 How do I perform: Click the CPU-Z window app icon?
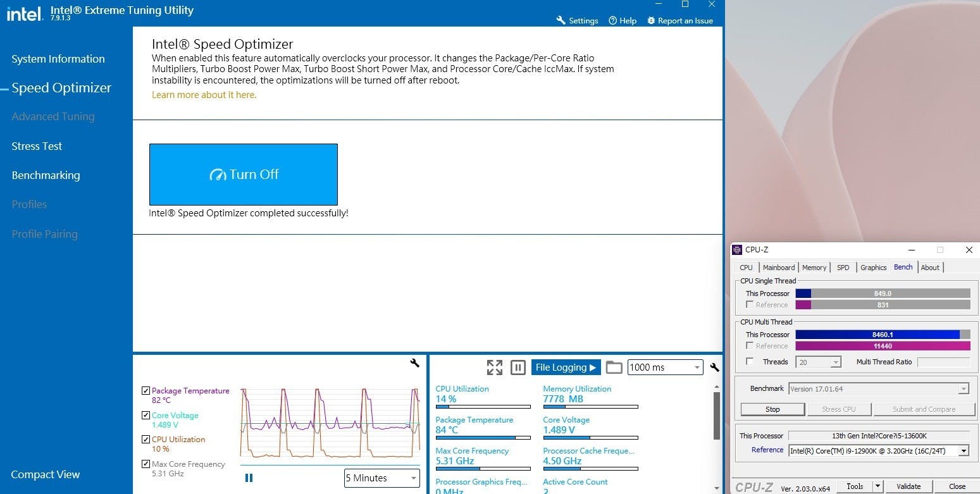pyautogui.click(x=738, y=250)
